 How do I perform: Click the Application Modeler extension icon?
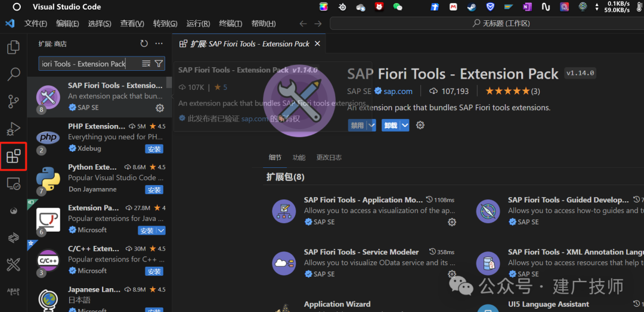click(x=284, y=211)
